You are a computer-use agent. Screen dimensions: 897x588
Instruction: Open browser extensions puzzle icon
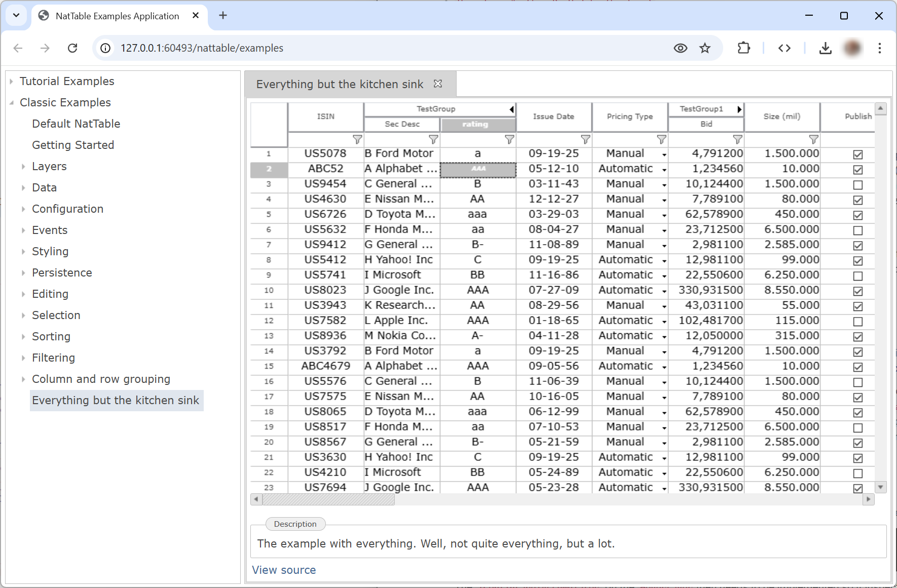pyautogui.click(x=743, y=48)
